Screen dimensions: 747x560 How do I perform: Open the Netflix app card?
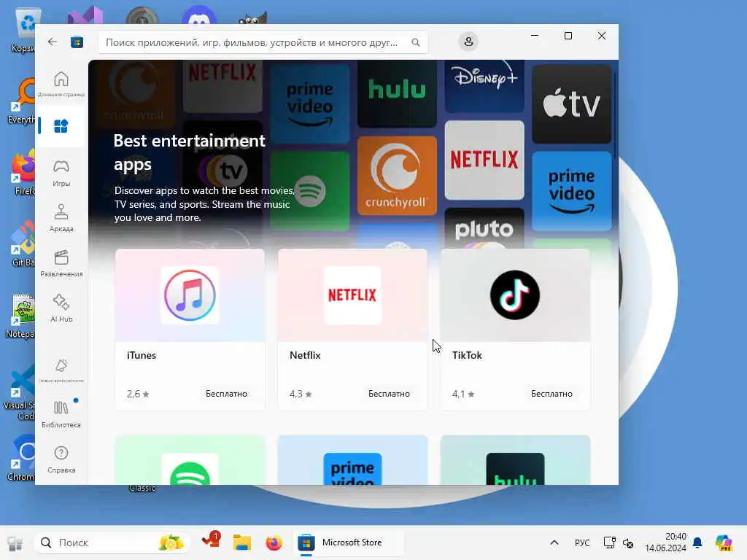(x=352, y=329)
